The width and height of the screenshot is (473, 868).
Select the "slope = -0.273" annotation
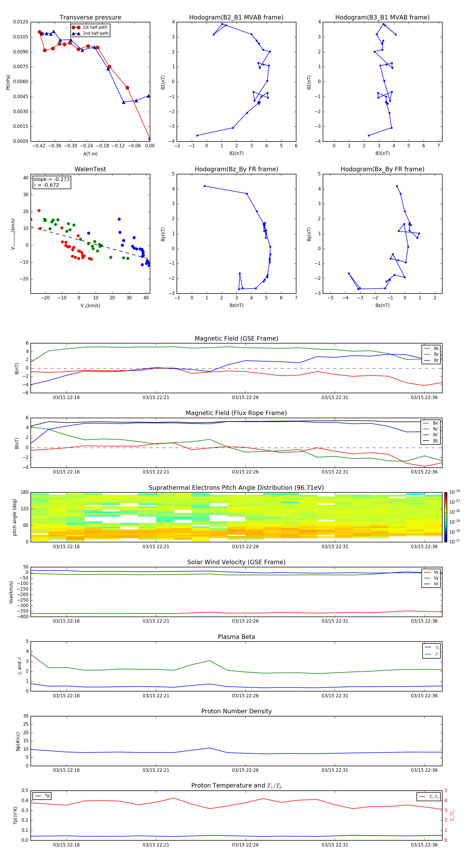[x=52, y=179]
